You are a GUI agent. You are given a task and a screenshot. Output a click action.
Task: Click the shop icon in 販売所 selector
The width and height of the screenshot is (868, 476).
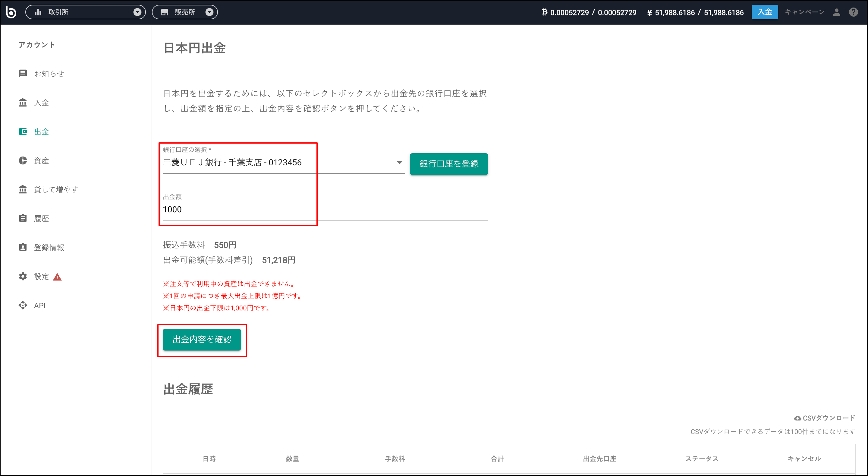[165, 12]
